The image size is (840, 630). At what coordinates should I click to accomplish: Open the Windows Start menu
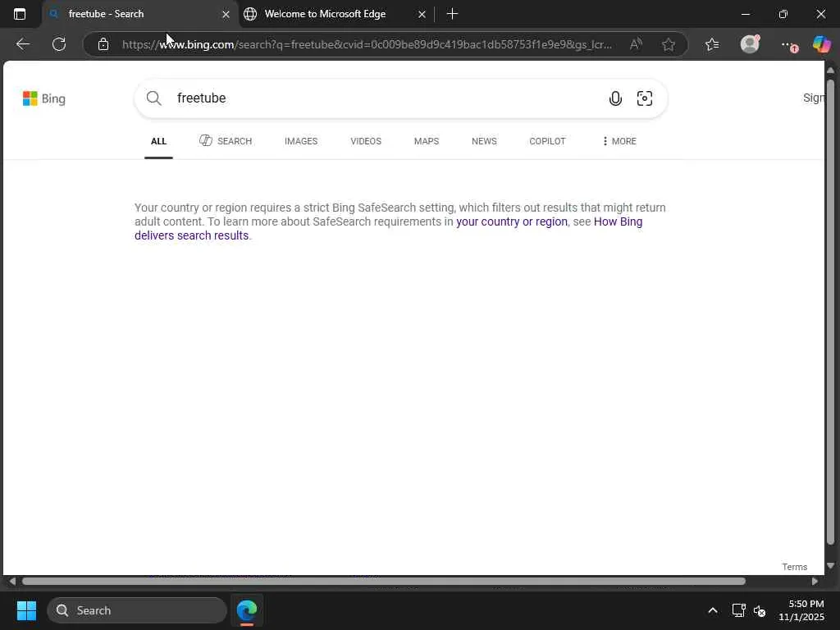pos(26,610)
